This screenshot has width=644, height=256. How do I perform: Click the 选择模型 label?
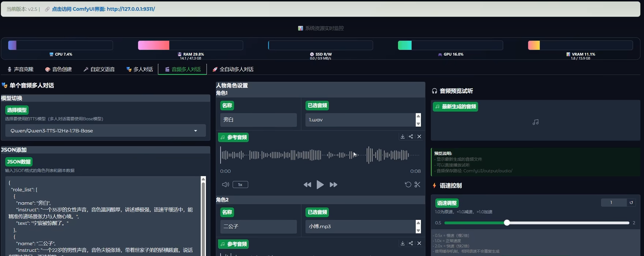17,110
